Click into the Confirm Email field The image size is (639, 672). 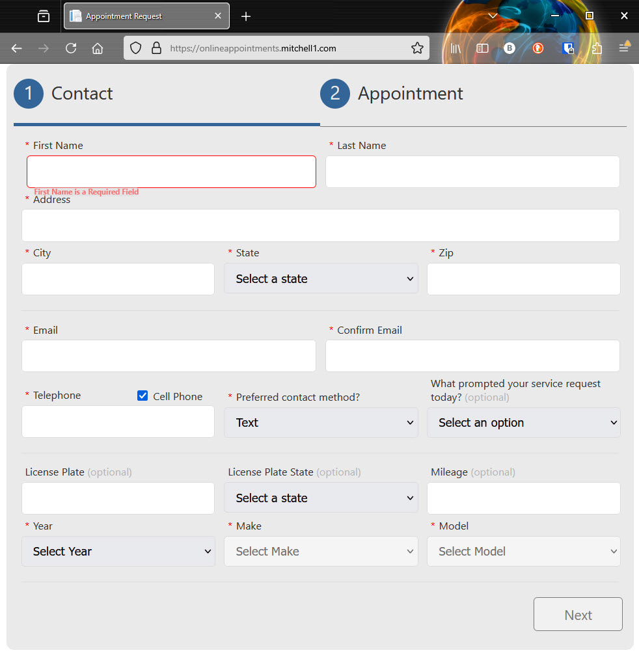pyautogui.click(x=472, y=356)
